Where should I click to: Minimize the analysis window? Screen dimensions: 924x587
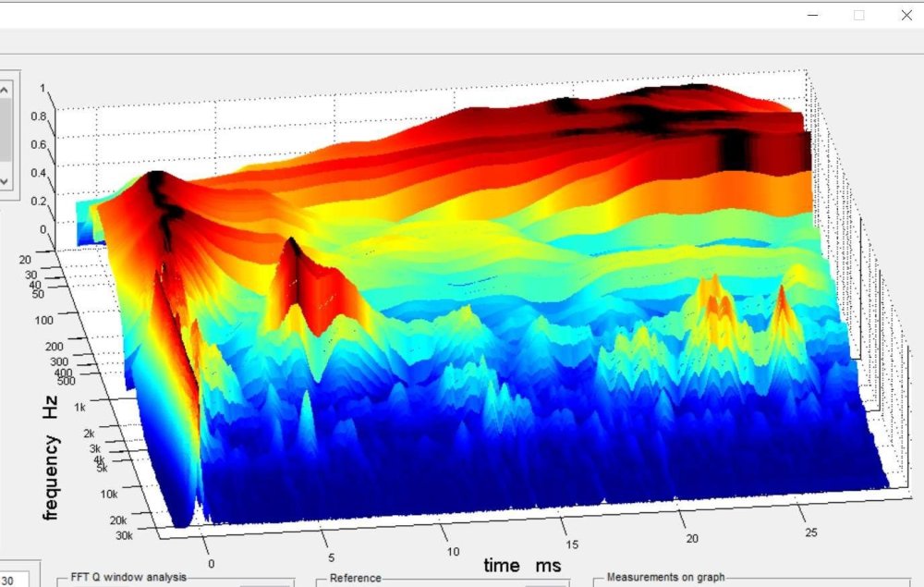[x=812, y=15]
